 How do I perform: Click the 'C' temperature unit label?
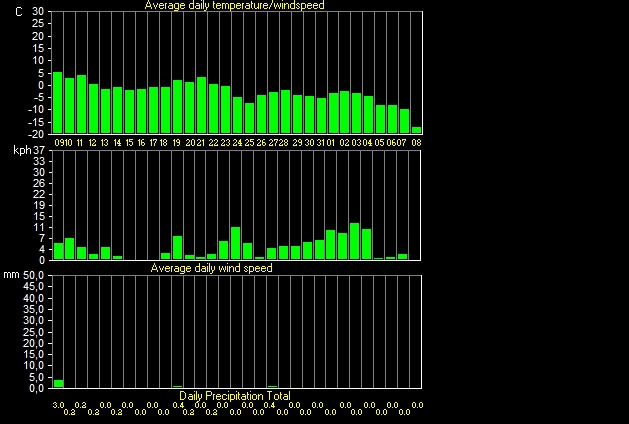[x=17, y=12]
